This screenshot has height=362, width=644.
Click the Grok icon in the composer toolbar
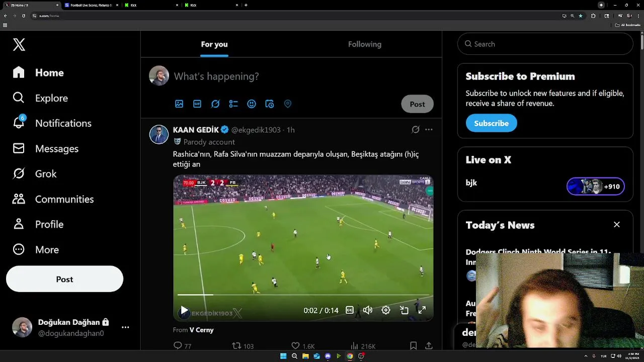[215, 104]
